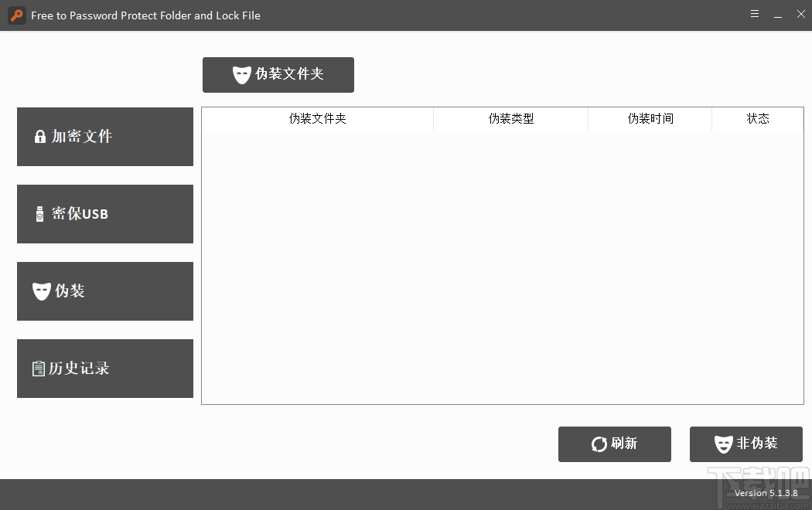The width and height of the screenshot is (812, 510).
Task: Click the mask icon on the 非伪装 button
Action: 723,444
